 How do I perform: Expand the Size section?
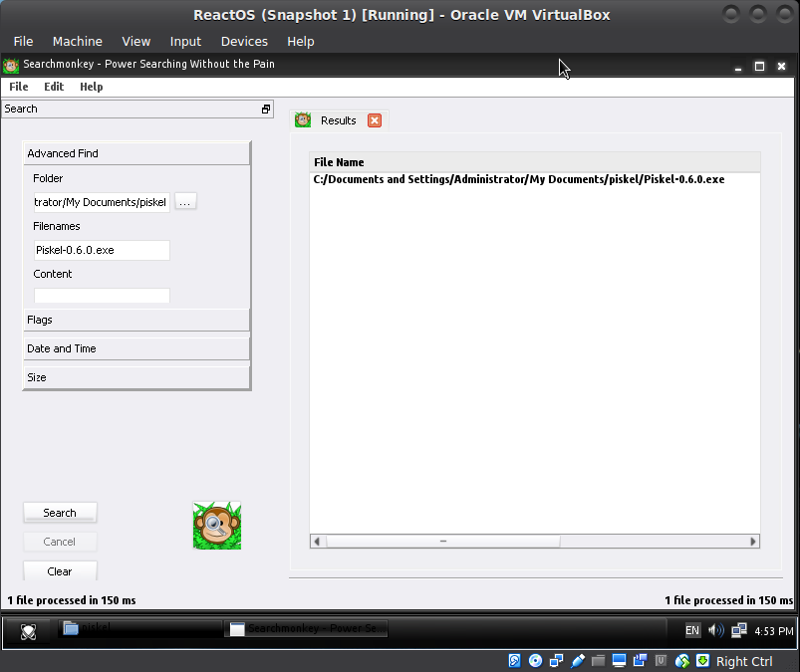point(136,377)
